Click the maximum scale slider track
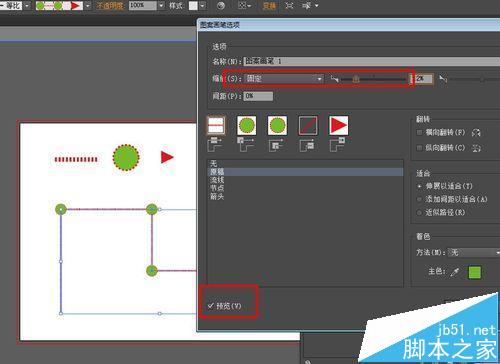Screen dimensions: 500x364 (475, 79)
